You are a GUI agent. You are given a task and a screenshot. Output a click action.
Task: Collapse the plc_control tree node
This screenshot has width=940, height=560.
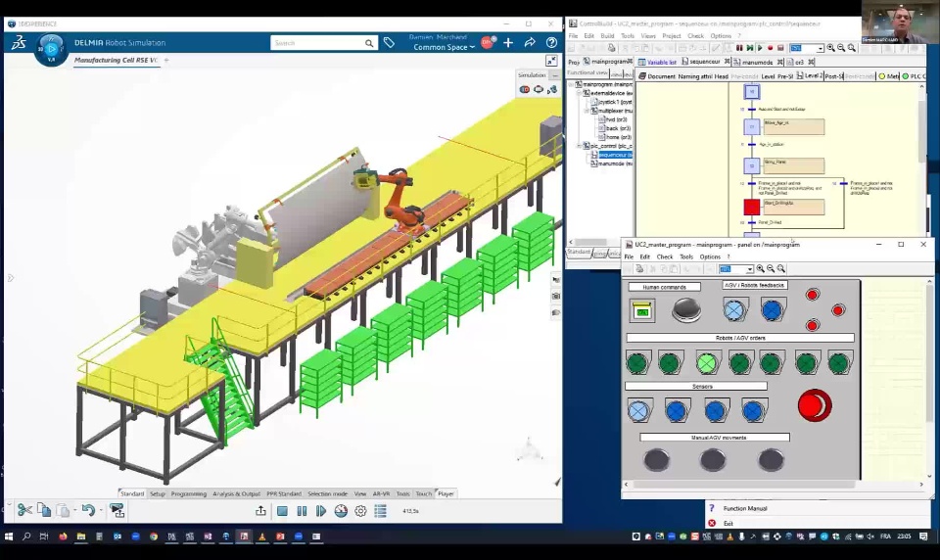pos(579,146)
